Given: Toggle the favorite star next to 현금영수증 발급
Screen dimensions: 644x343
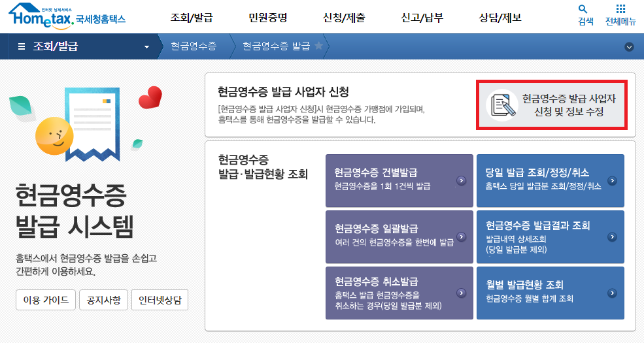Looking at the screenshot, I should click(x=318, y=46).
